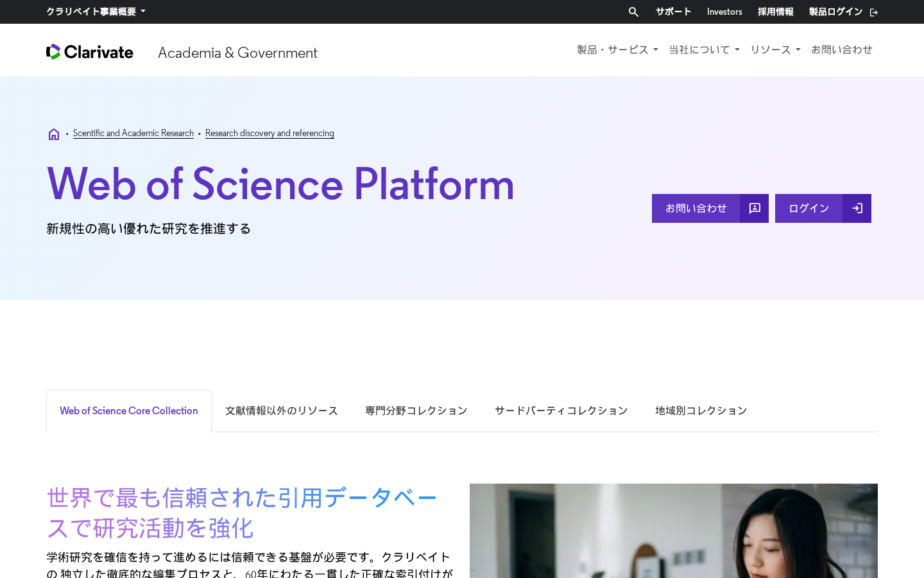Click the woman photo thumbnail

coord(674,530)
